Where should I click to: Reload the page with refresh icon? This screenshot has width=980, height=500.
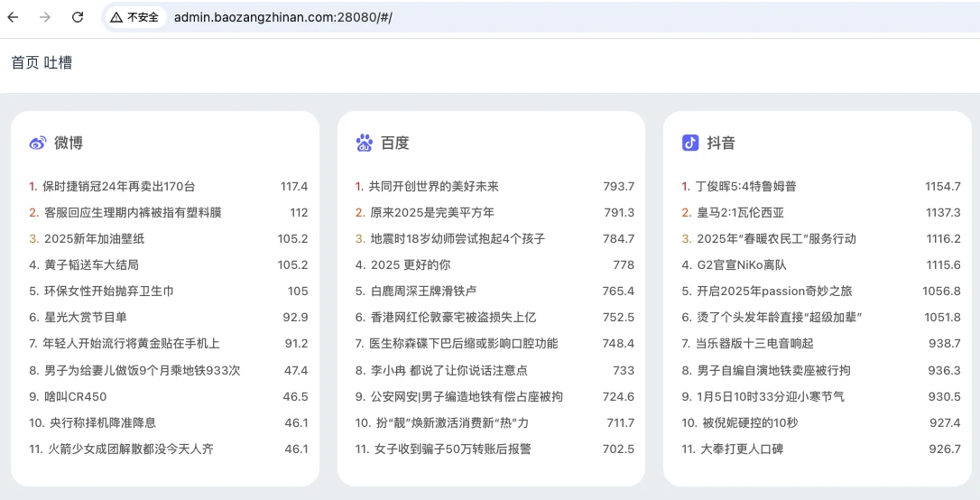pyautogui.click(x=78, y=17)
